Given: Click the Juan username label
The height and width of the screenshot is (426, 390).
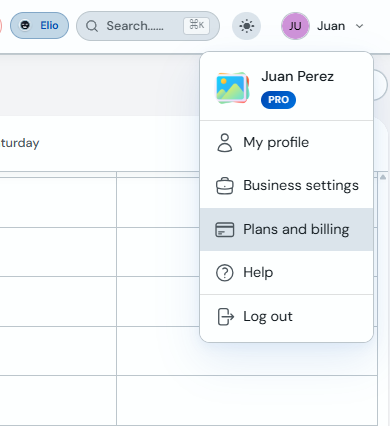Looking at the screenshot, I should [x=331, y=26].
